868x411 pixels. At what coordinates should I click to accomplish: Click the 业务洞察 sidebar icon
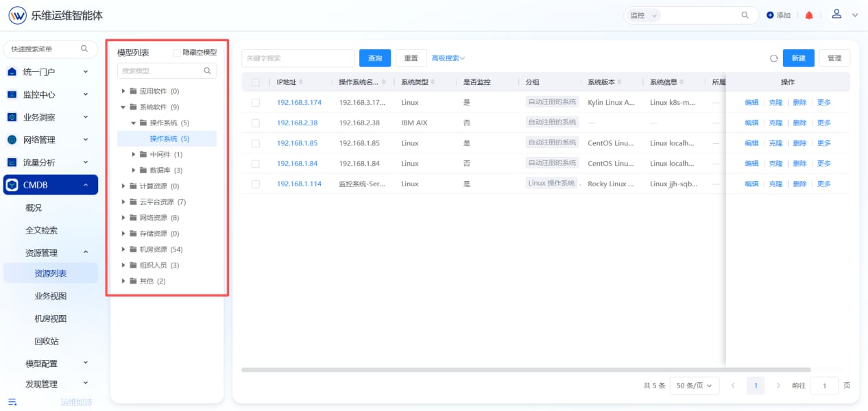tap(12, 117)
